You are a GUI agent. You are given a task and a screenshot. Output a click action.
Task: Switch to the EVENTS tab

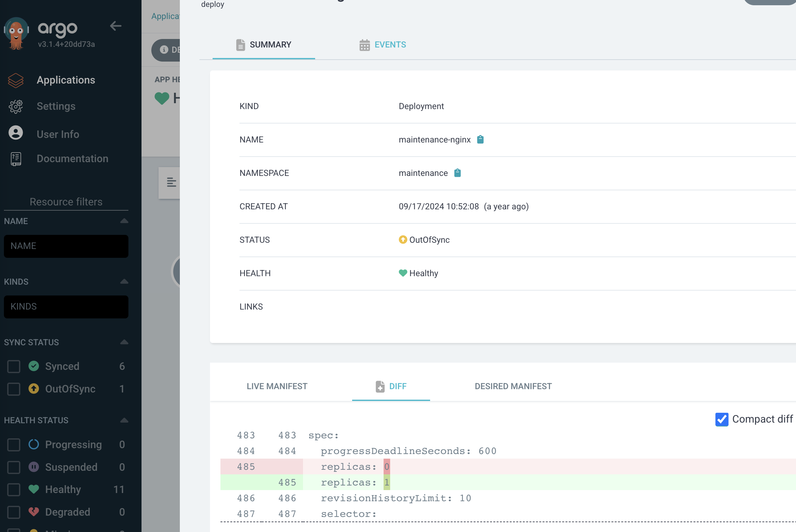click(x=383, y=45)
